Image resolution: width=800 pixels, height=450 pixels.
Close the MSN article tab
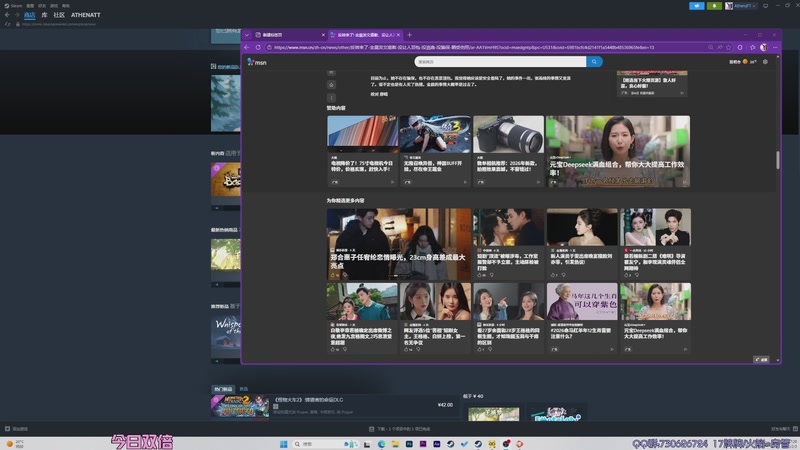[398, 35]
